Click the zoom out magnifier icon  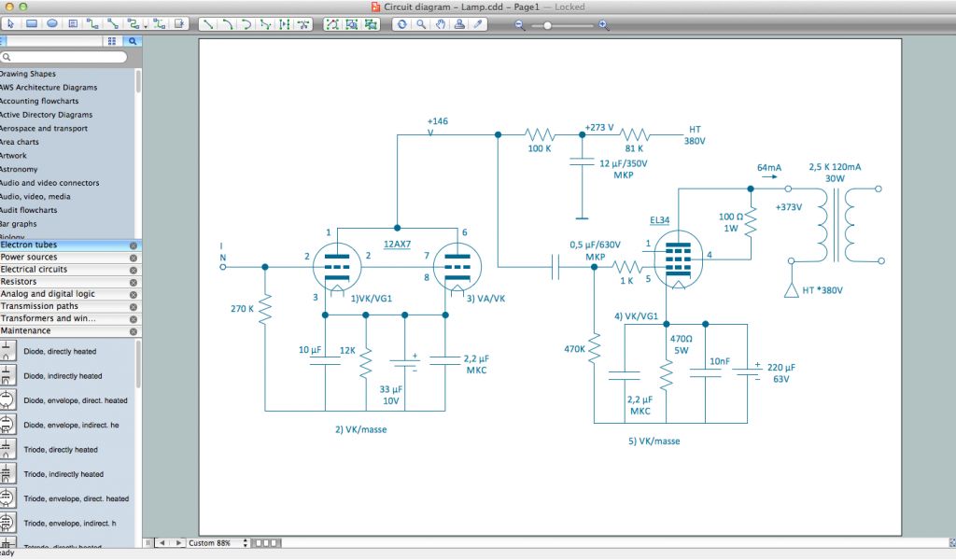click(520, 25)
